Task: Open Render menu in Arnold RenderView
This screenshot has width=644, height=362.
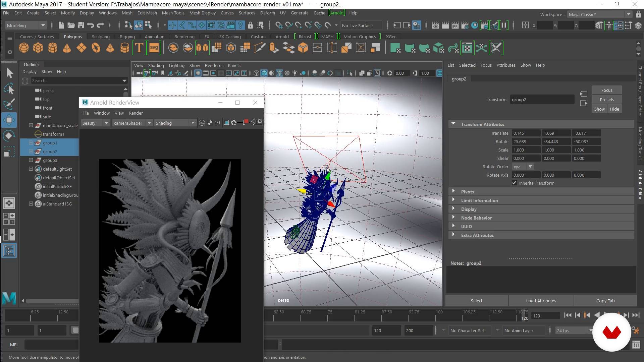Action: click(x=136, y=113)
